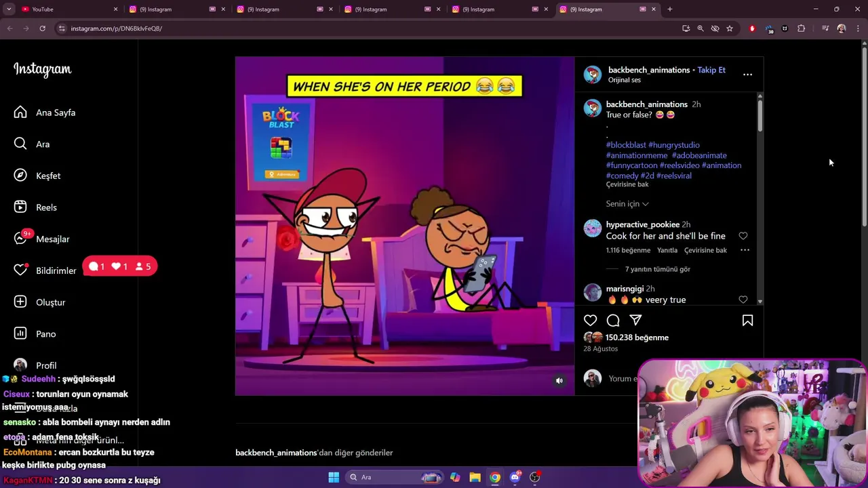Click Yanıtla on hyperactive_pookiee's comment

667,250
